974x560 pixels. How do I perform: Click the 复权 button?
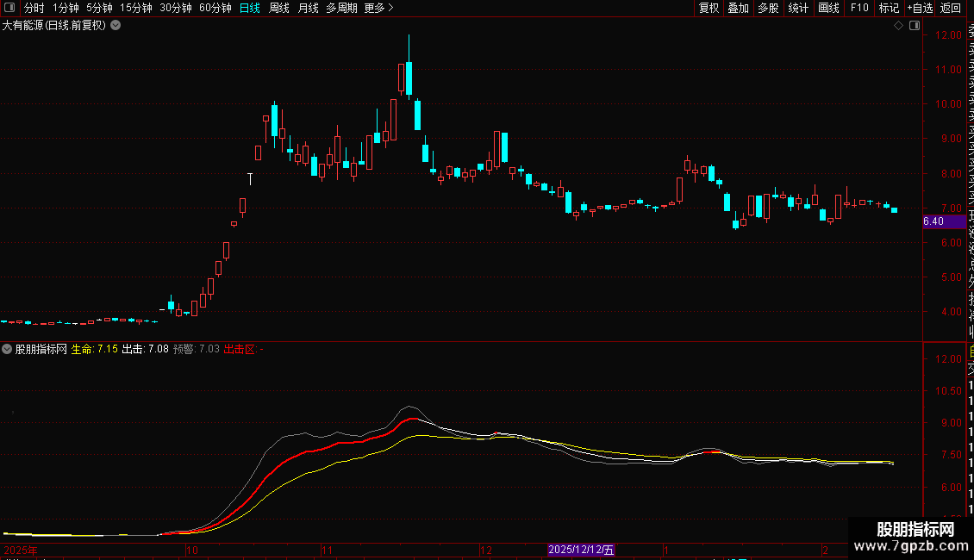click(x=709, y=8)
